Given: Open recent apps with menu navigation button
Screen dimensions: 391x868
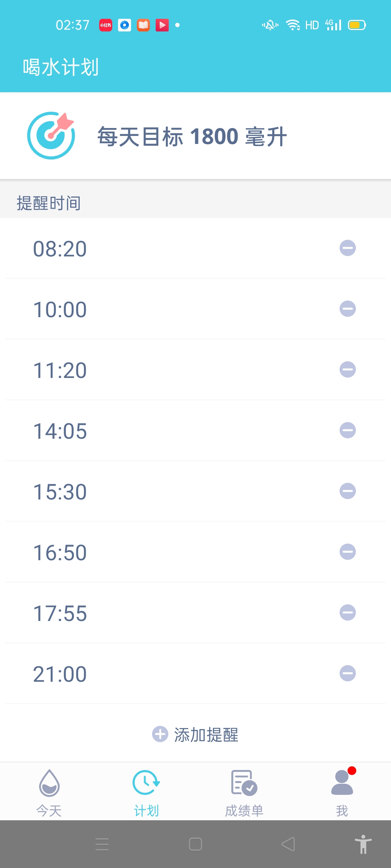Looking at the screenshot, I should (x=102, y=844).
